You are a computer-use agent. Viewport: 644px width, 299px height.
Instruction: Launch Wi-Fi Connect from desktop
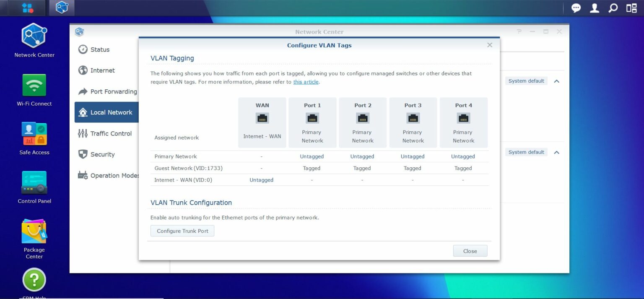(34, 90)
